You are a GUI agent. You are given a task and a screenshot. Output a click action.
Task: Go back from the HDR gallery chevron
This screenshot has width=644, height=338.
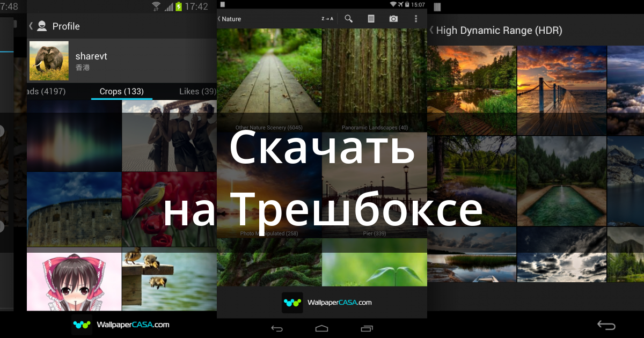[431, 30]
